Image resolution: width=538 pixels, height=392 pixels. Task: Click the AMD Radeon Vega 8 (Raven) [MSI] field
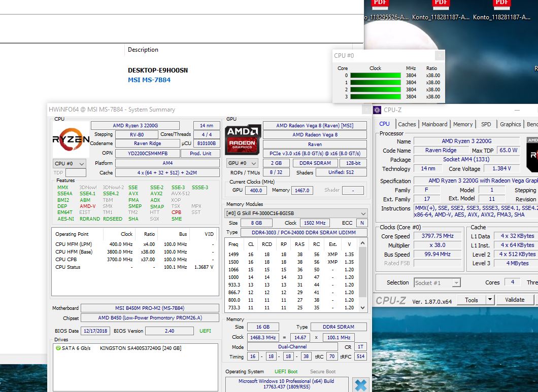click(315, 126)
